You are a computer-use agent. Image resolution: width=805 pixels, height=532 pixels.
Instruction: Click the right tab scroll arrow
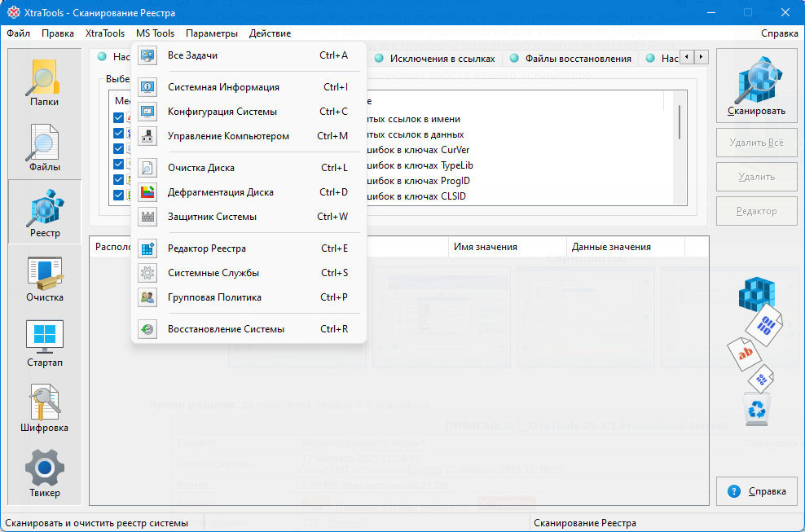pyautogui.click(x=701, y=57)
